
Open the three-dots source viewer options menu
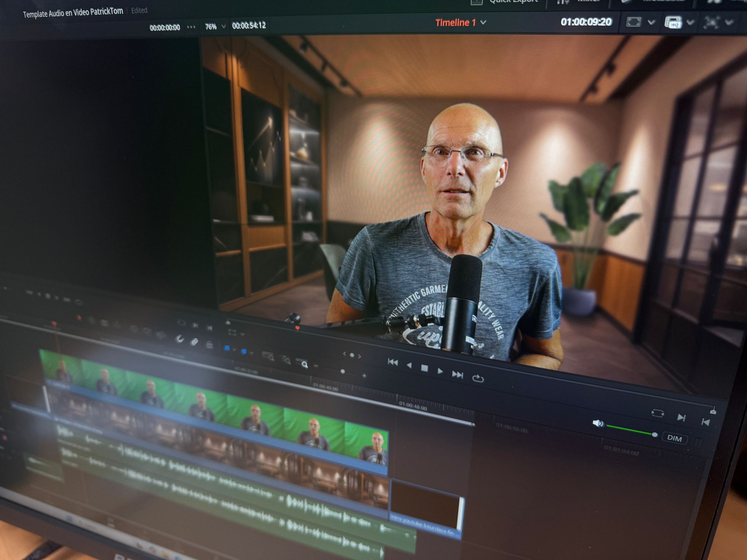(x=191, y=27)
